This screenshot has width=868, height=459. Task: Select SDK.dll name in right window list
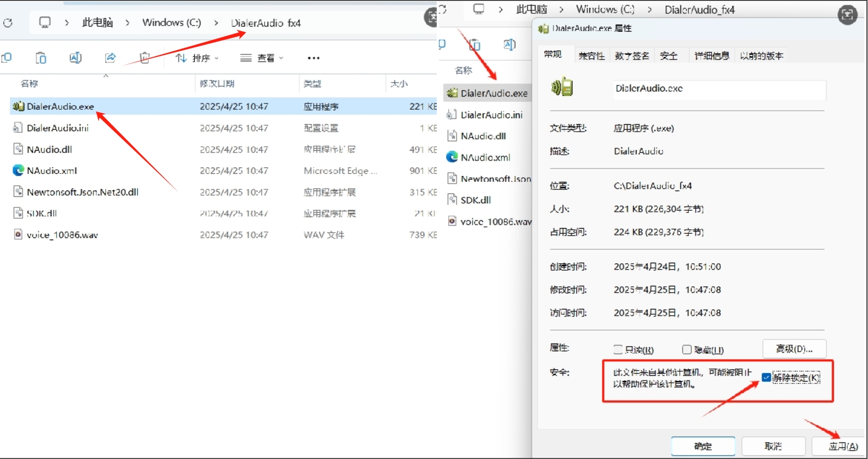click(476, 200)
